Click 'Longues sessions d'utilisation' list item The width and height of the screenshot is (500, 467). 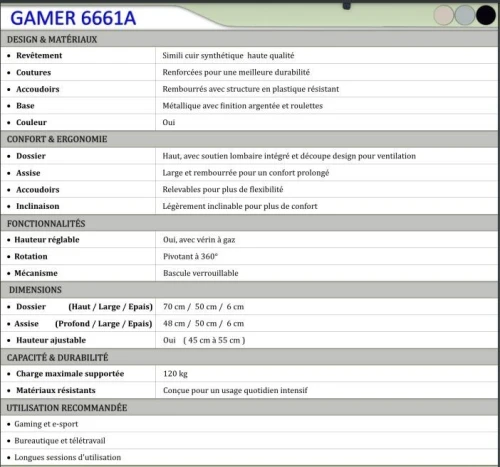pyautogui.click(x=67, y=457)
